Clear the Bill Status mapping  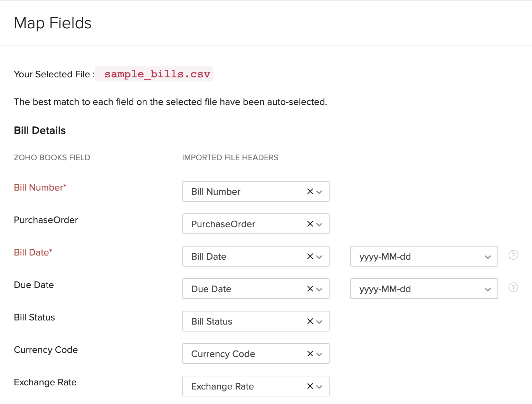tap(310, 321)
